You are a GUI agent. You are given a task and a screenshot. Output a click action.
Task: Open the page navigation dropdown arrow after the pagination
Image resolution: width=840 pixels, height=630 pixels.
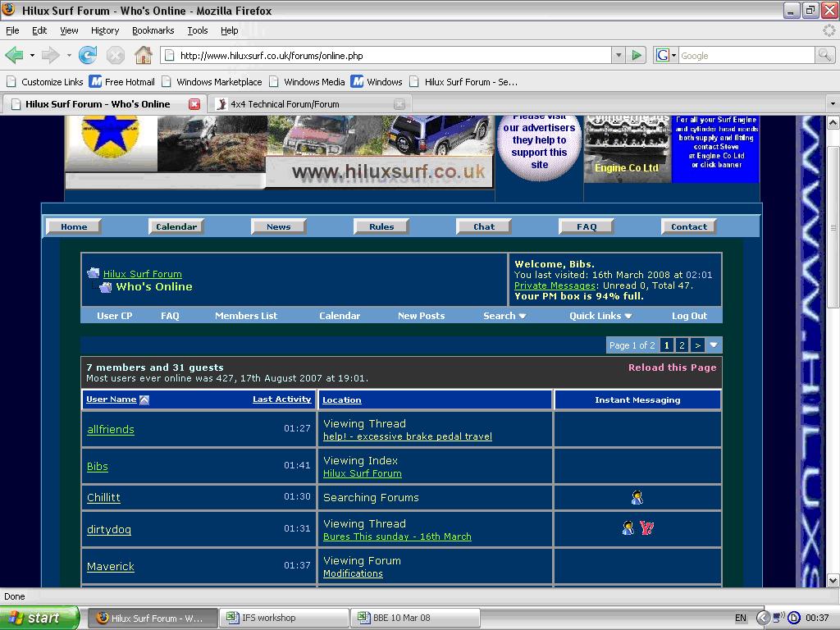[714, 345]
